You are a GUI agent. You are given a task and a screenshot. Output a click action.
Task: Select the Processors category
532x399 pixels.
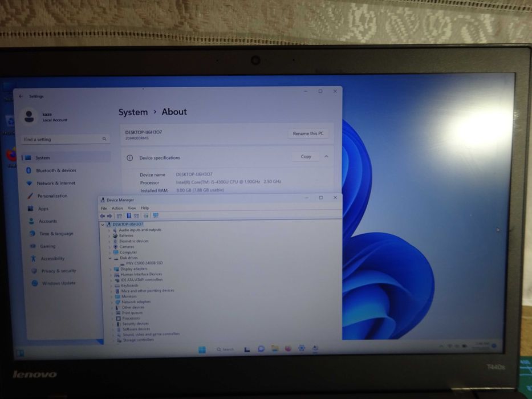[x=131, y=318]
